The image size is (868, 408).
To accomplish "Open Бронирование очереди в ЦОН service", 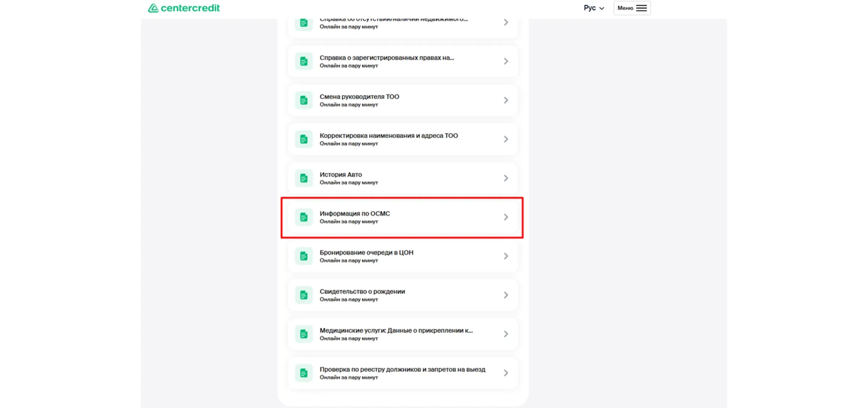I will coord(401,256).
